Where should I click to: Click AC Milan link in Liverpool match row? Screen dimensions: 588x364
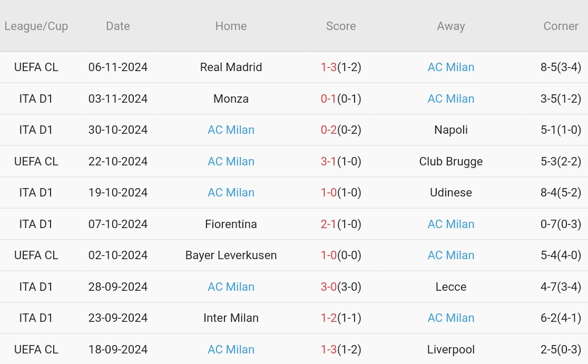(231, 349)
